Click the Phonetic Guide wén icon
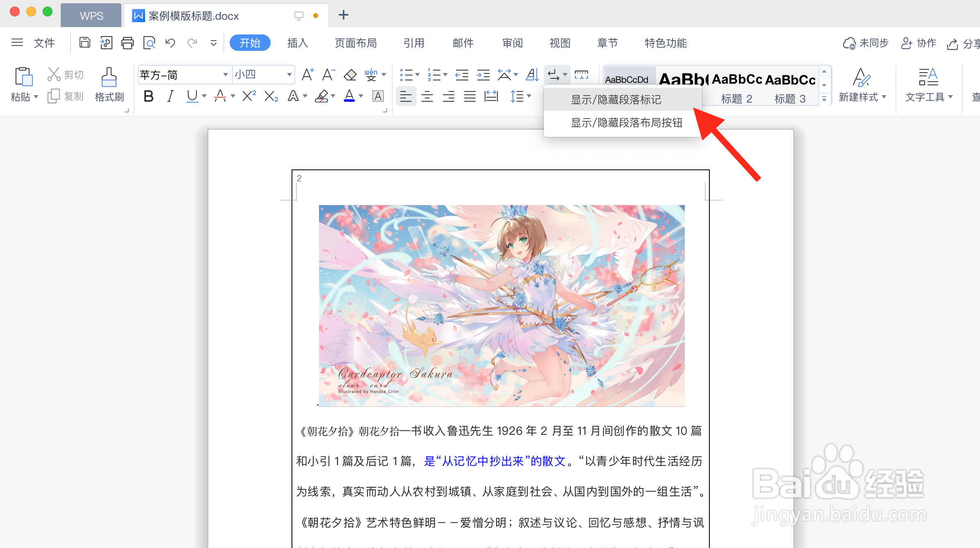Image resolution: width=980 pixels, height=548 pixels. point(371,75)
